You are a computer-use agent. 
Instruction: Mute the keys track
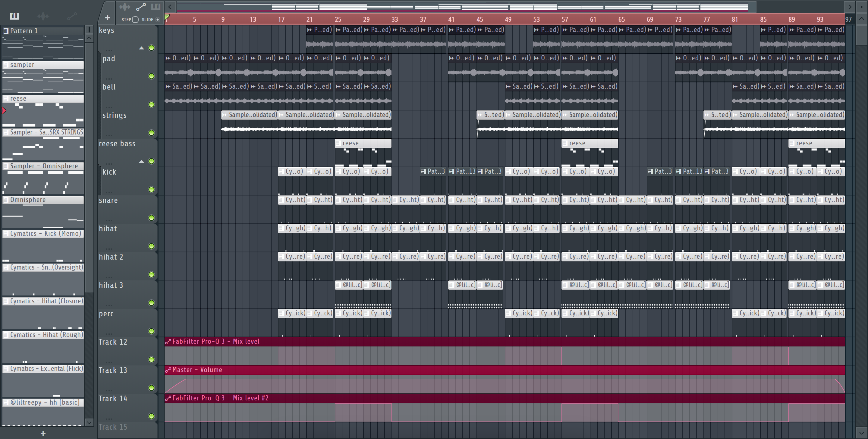pyautogui.click(x=152, y=48)
